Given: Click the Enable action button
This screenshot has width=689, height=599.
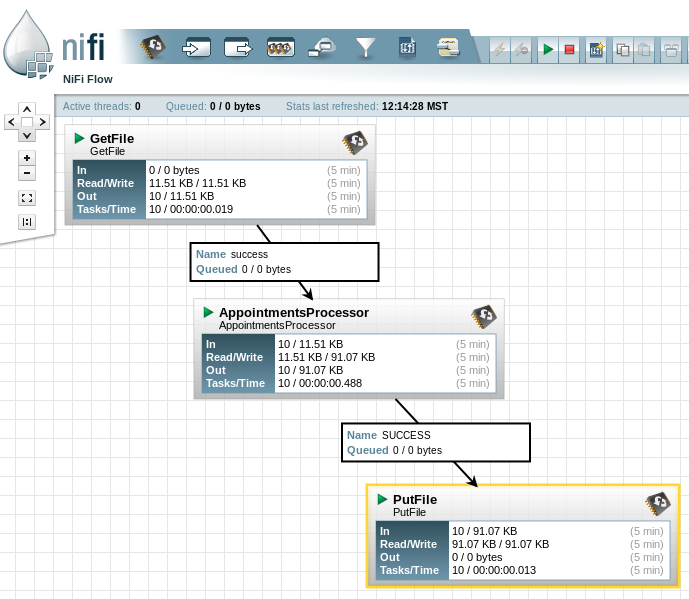Looking at the screenshot, I should point(500,49).
